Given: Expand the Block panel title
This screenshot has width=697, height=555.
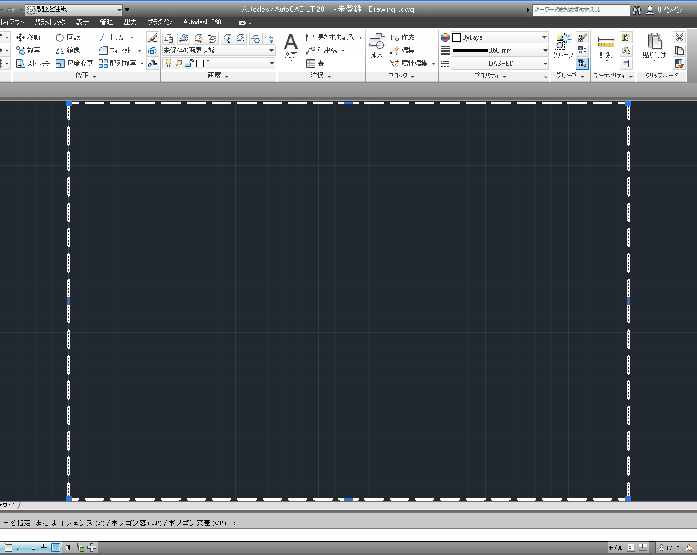Looking at the screenshot, I should (401, 76).
